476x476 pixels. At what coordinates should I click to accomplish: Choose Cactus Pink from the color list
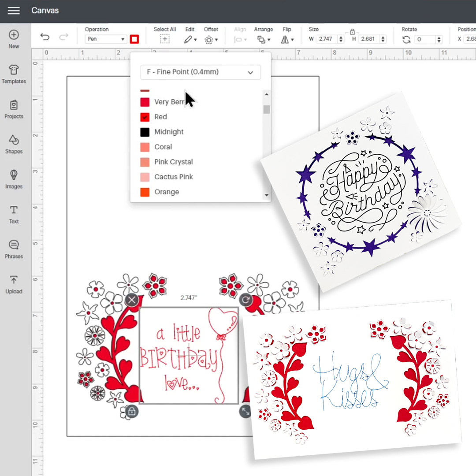click(x=173, y=177)
